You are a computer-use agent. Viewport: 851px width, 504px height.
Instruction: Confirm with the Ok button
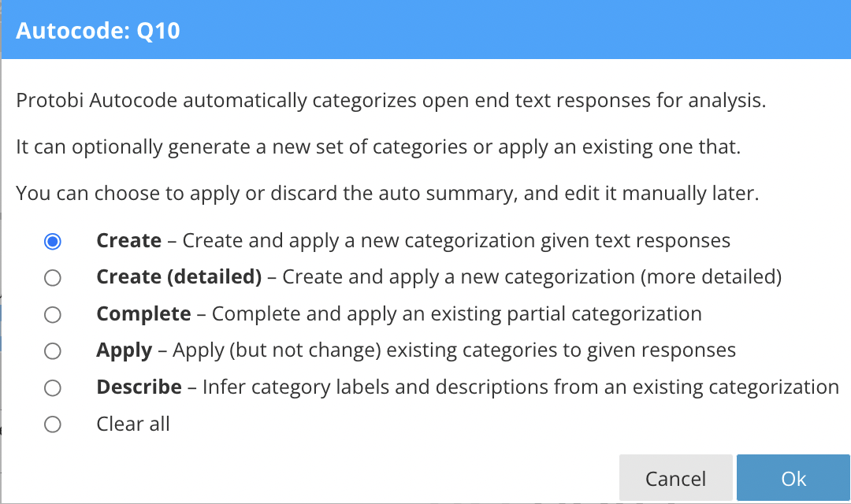coord(793,479)
